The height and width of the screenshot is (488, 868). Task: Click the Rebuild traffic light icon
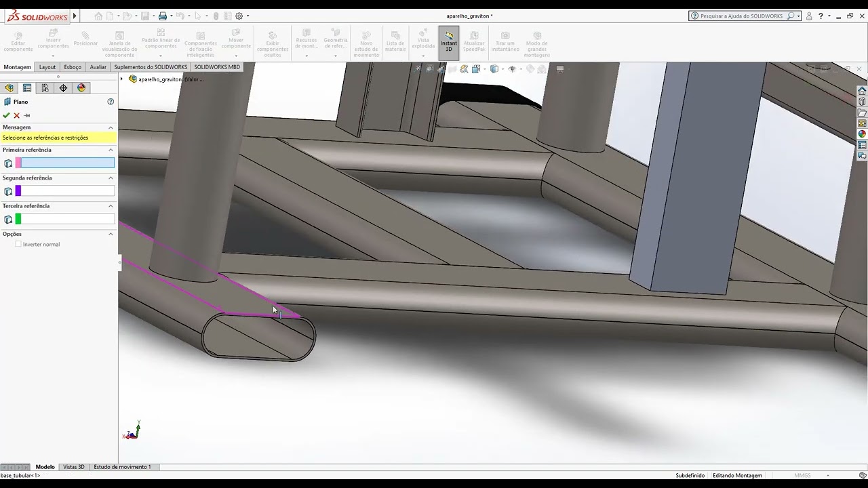tap(216, 16)
